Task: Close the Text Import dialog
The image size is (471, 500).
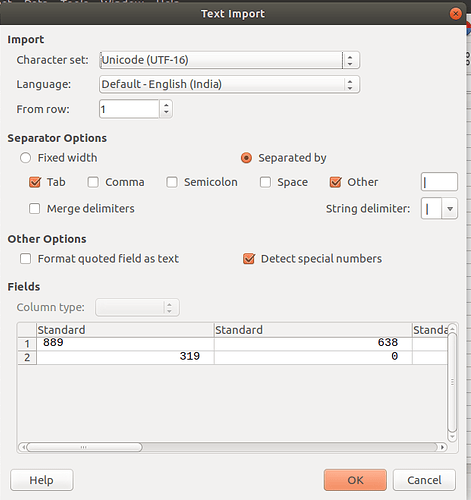Action: point(455,14)
